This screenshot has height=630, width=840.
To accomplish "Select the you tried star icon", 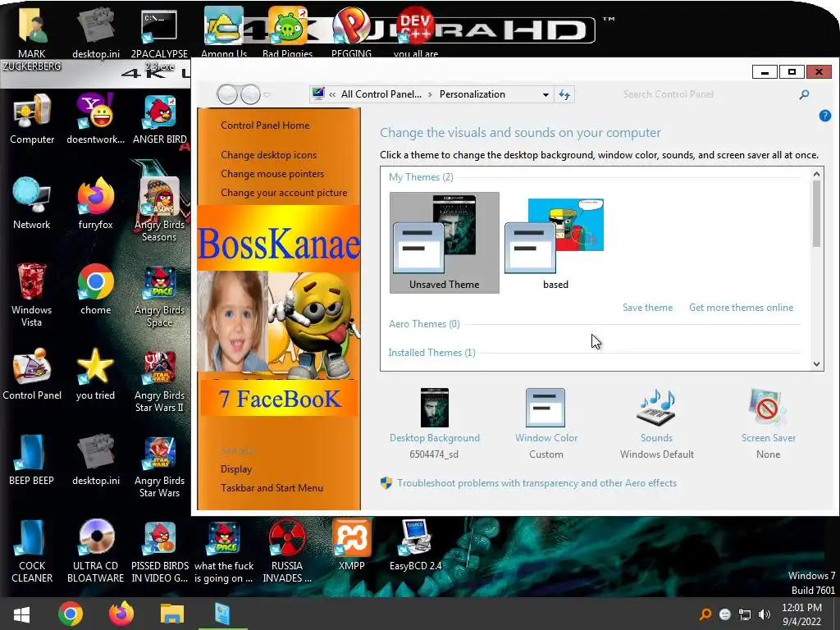I will tap(95, 374).
